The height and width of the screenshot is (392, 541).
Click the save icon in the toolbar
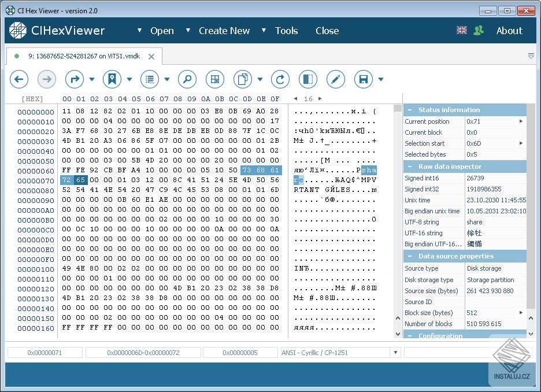[x=364, y=79]
